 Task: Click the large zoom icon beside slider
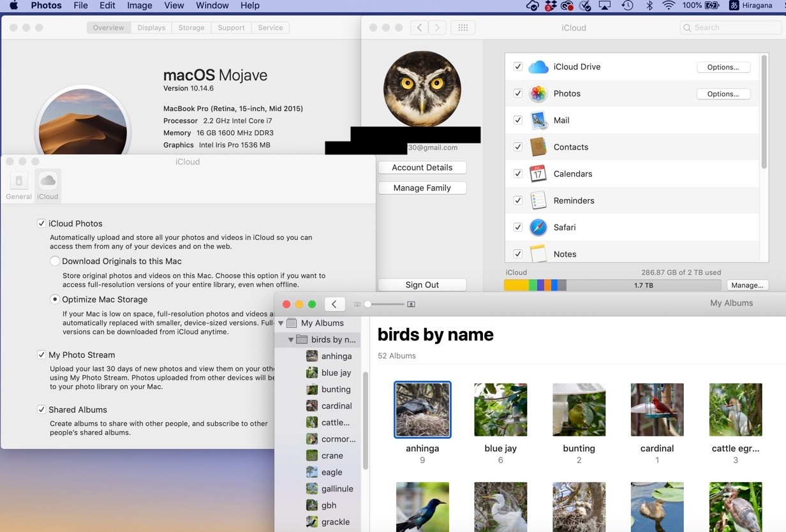pyautogui.click(x=411, y=304)
